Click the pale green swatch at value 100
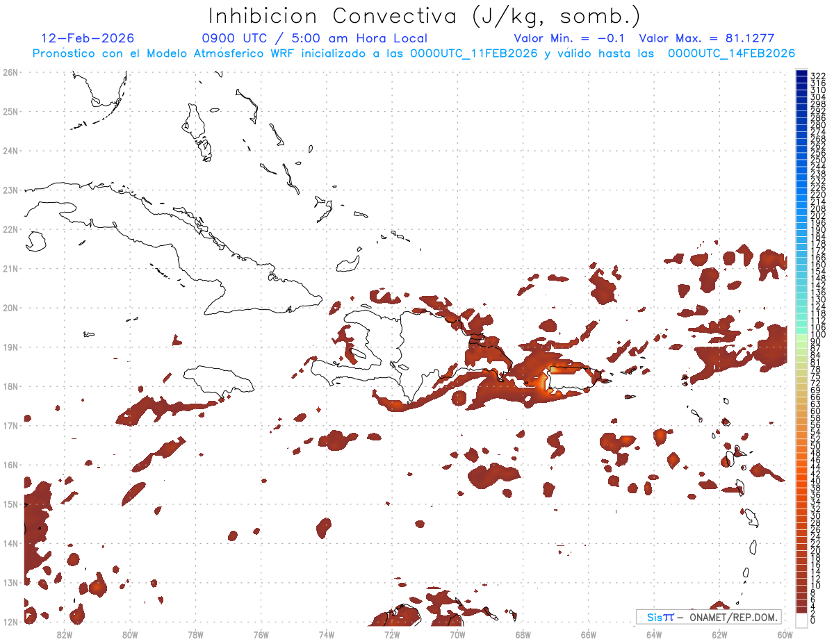 pos(801,336)
